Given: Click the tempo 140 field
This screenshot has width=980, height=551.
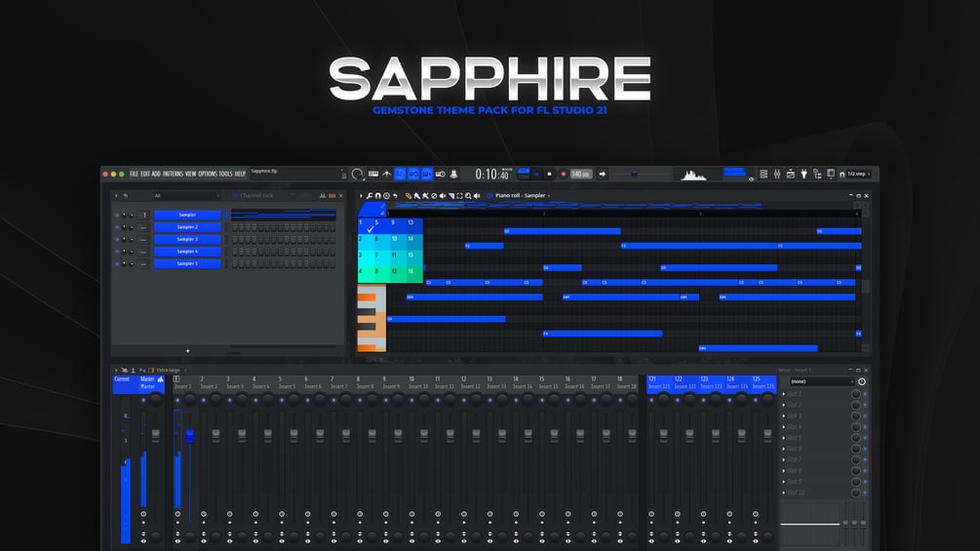Looking at the screenshot, I should coord(581,175).
